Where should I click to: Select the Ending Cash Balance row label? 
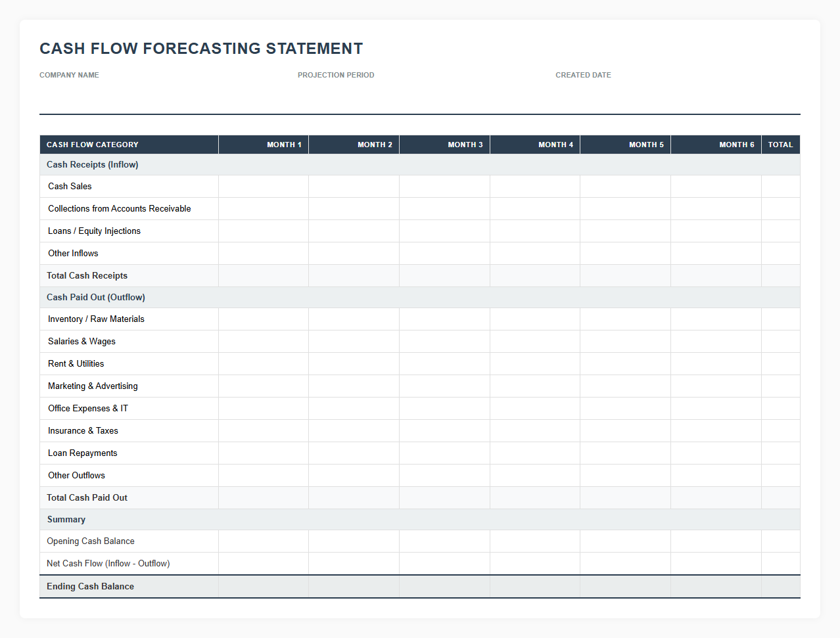point(90,587)
